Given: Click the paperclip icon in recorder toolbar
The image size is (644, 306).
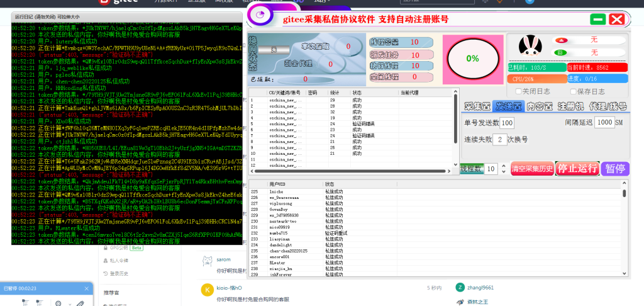Looking at the screenshot, I should (80, 303).
